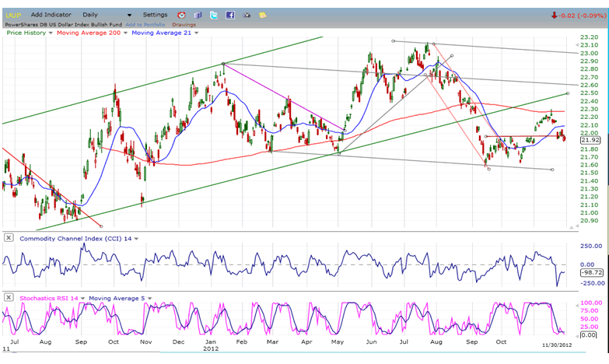The width and height of the screenshot is (609, 364).
Task: Click the book icon in toolbar
Action: (198, 15)
